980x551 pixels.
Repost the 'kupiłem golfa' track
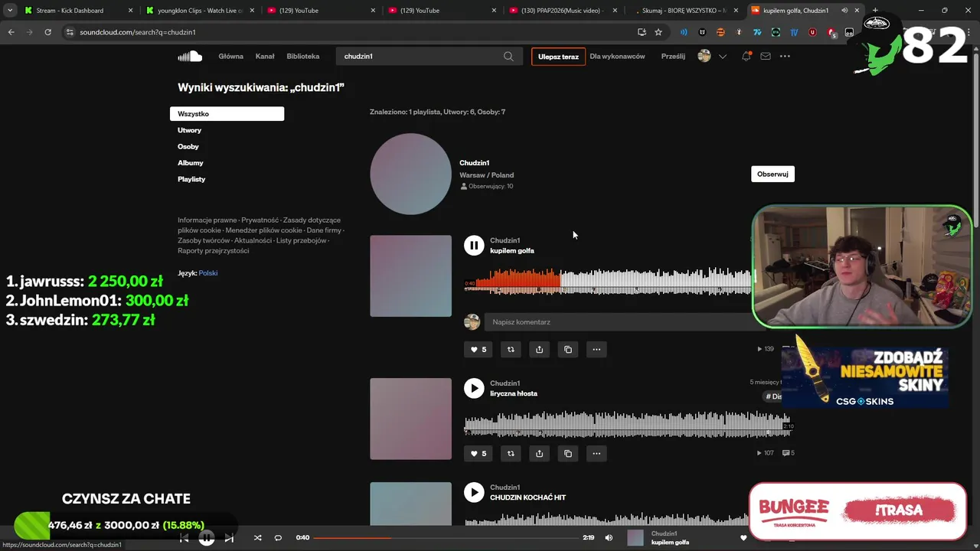(x=511, y=349)
